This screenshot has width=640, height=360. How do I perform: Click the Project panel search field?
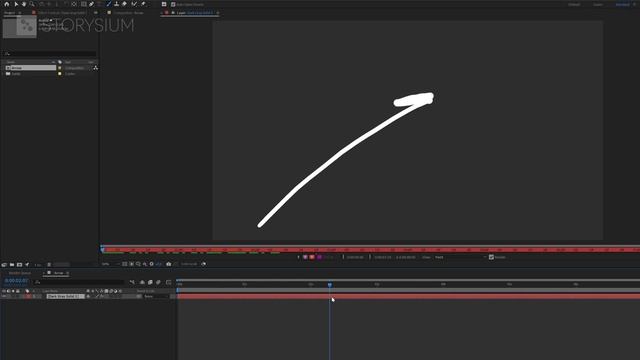(x=50, y=53)
